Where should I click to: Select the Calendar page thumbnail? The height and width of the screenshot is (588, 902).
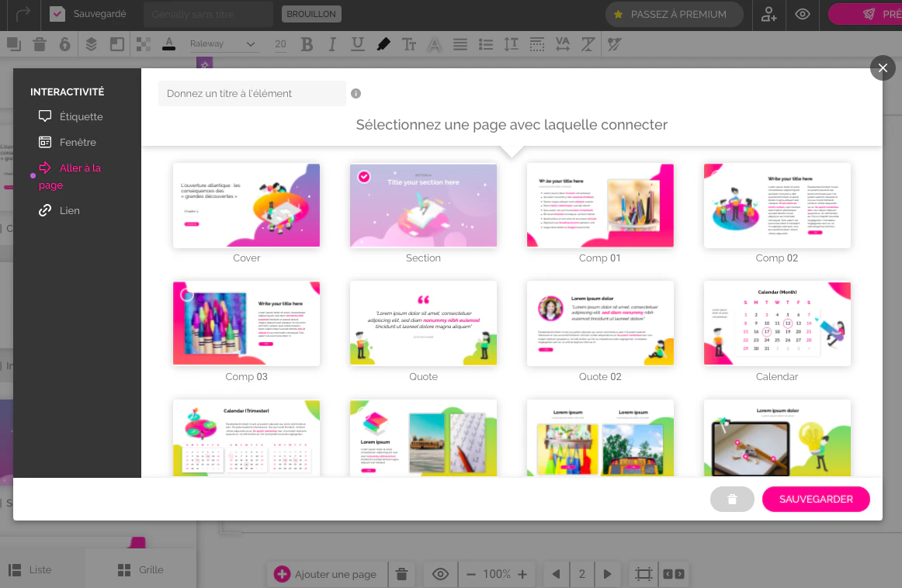pyautogui.click(x=776, y=323)
